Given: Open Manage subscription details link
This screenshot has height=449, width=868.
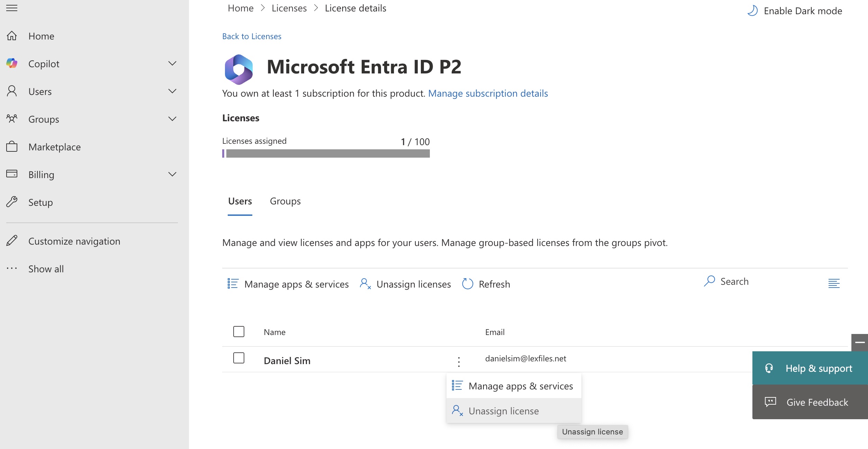Looking at the screenshot, I should click(x=488, y=94).
